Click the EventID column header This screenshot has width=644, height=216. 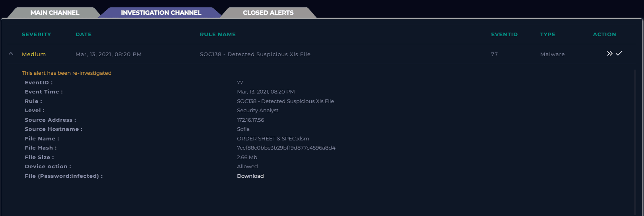point(504,35)
